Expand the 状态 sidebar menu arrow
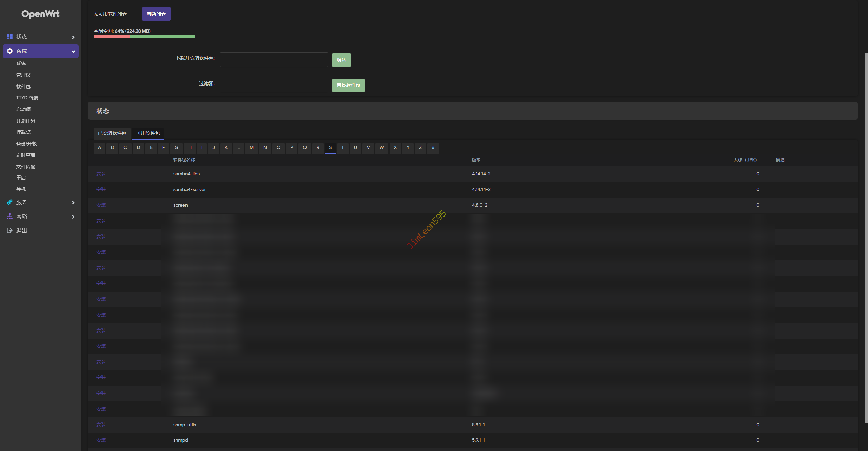 tap(73, 37)
